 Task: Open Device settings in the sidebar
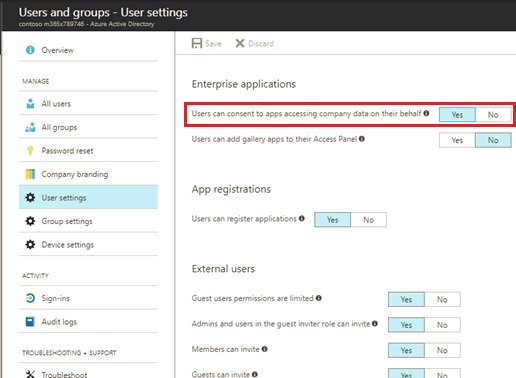88,245
